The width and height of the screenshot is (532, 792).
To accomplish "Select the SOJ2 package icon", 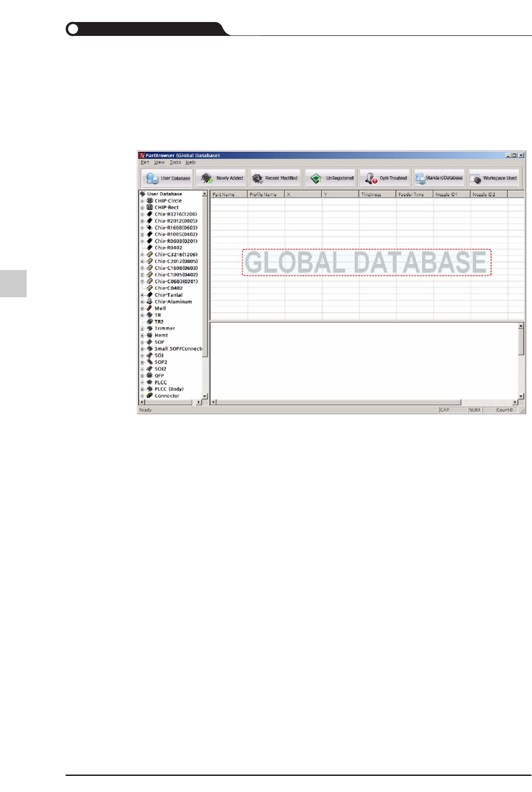I will 150,368.
